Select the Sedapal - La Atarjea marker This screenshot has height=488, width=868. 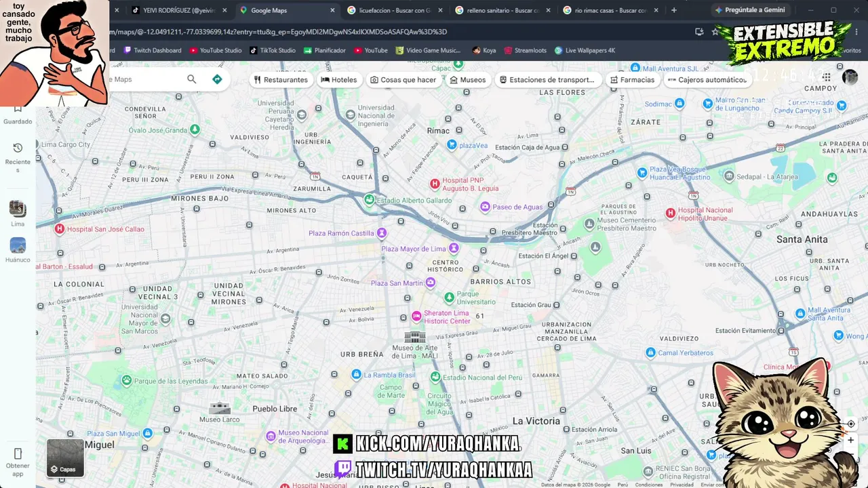click(729, 176)
